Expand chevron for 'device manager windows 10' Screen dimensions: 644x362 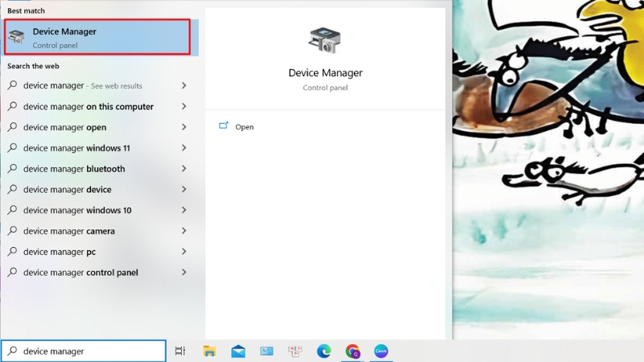pyautogui.click(x=184, y=210)
